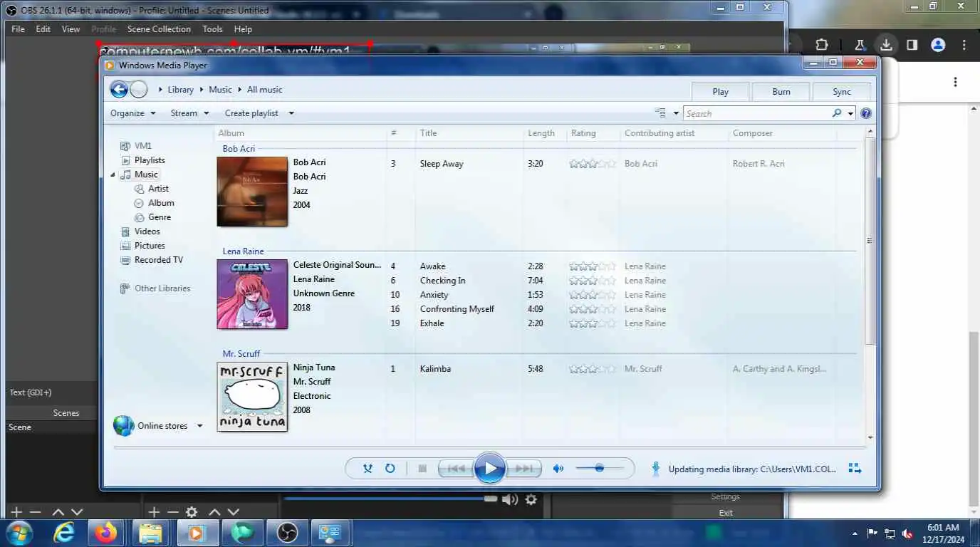Screen dimensions: 980x547
Task: Open the Chrome profile avatar
Action: click(x=938, y=45)
